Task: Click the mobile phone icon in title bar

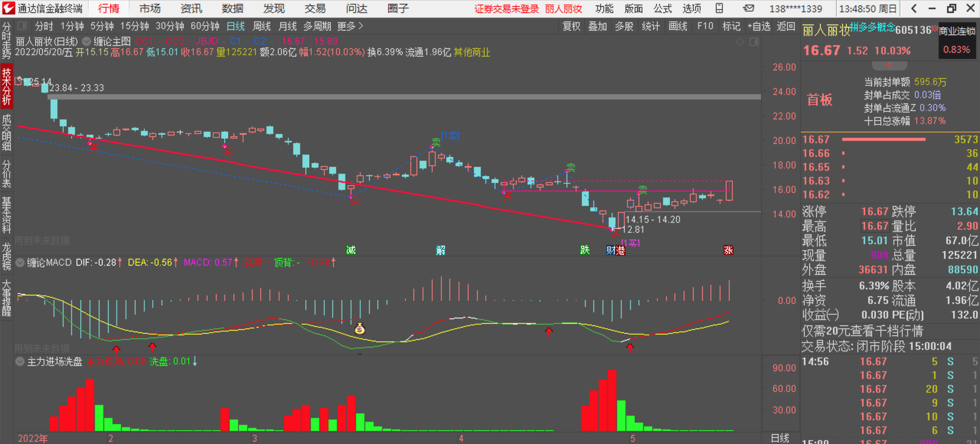Action: click(719, 8)
